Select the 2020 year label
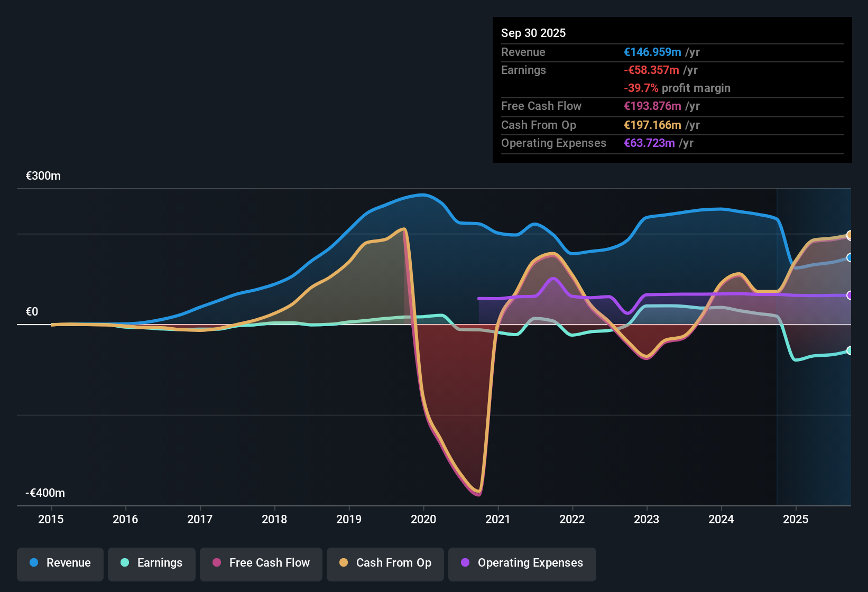The height and width of the screenshot is (592, 868). point(423,520)
